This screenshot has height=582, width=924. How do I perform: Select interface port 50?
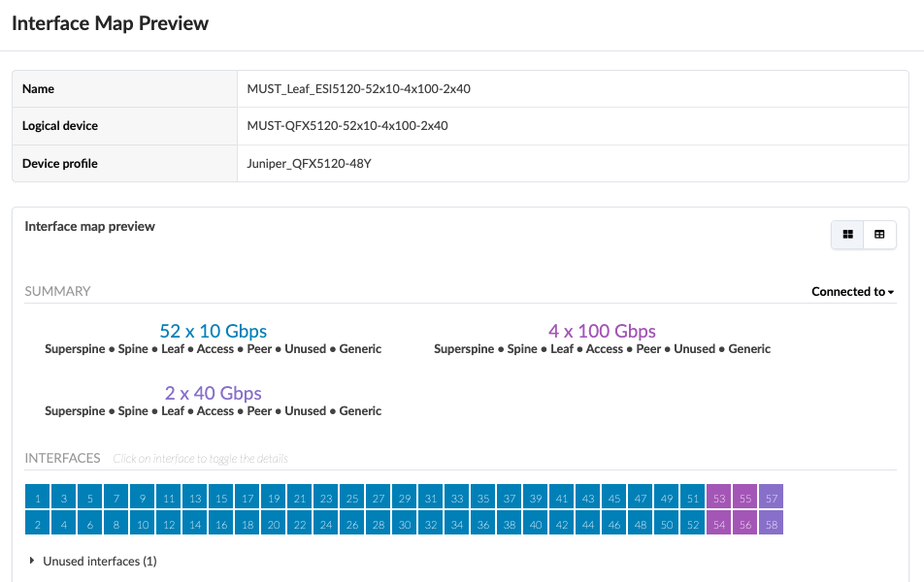(667, 523)
